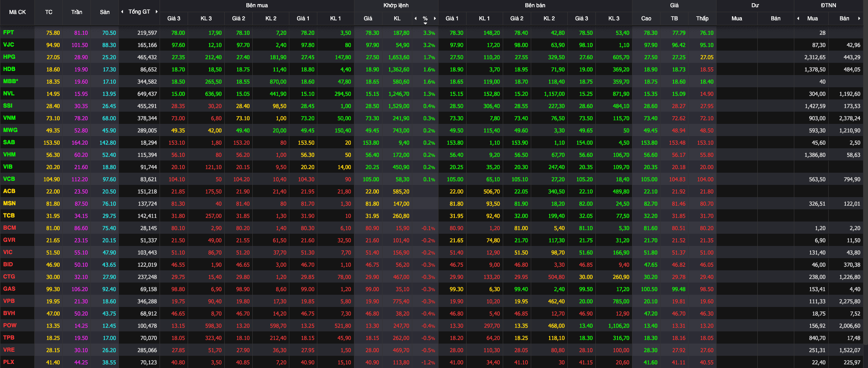The height and width of the screenshot is (368, 868).
Task: Select the VRE ticker symbol
Action: (x=9, y=350)
